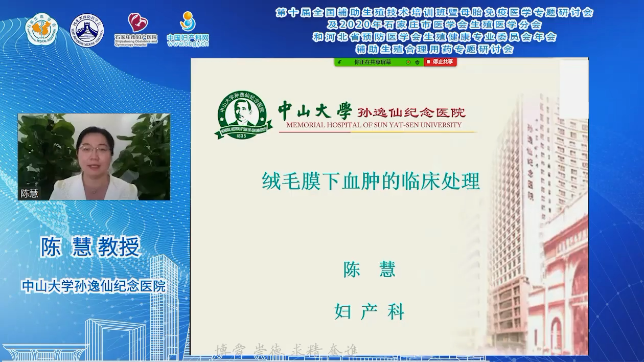Click the 你正在共享屏幕 sharing status label
Screen dimensions: 644x362
[x=372, y=62]
